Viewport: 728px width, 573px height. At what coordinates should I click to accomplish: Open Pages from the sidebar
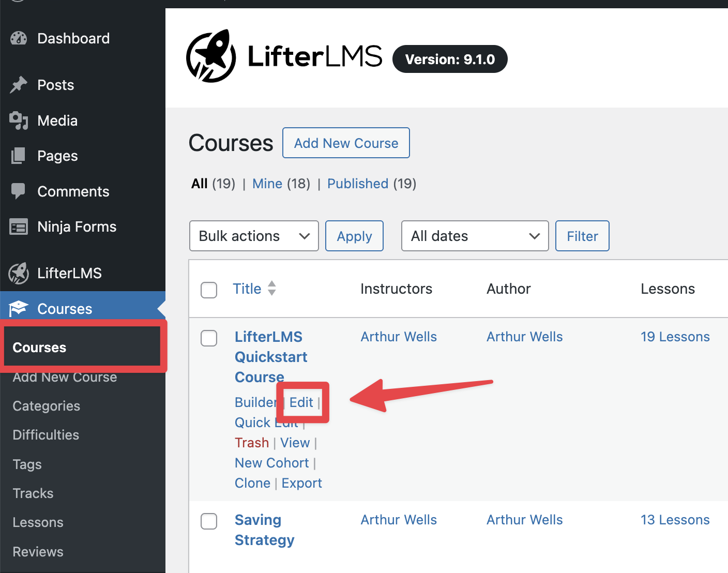57,156
